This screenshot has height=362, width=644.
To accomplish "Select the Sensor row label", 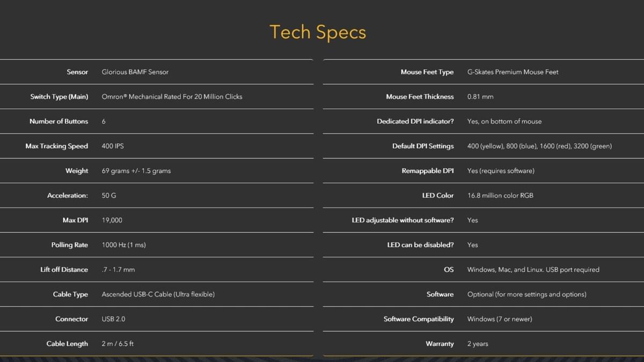I will pyautogui.click(x=77, y=72).
